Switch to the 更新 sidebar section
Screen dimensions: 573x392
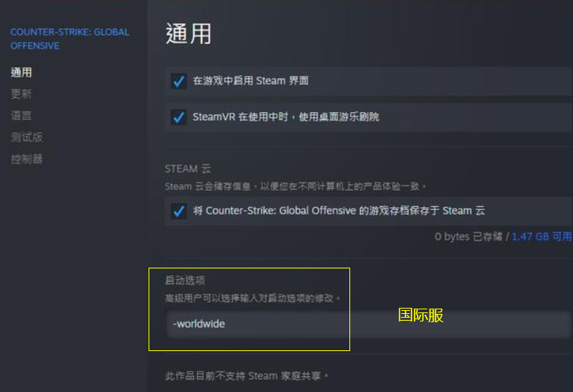[x=21, y=94]
